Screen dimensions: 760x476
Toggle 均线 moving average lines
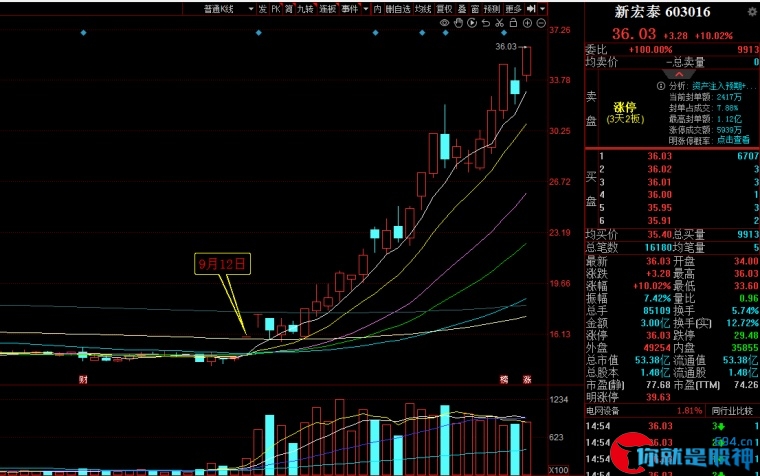pos(423,9)
